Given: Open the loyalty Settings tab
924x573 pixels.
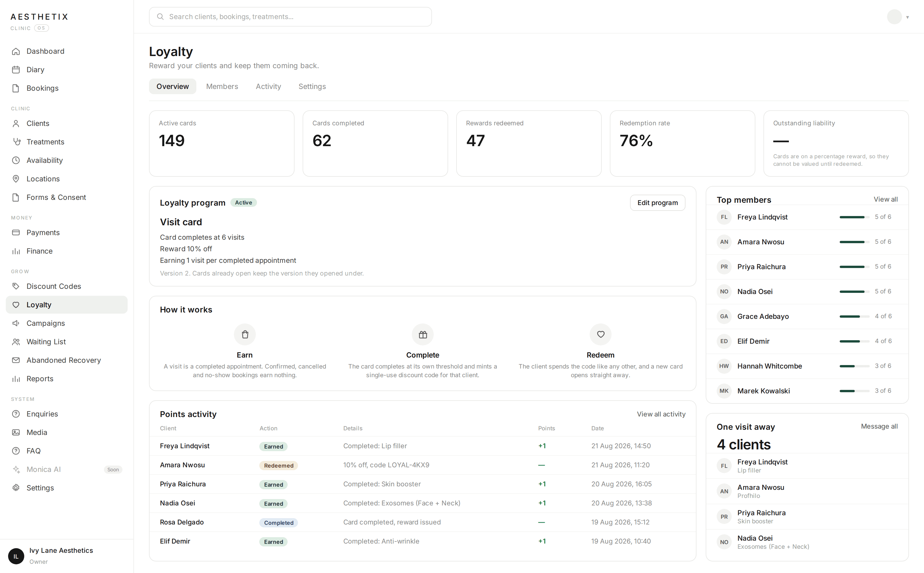Looking at the screenshot, I should coord(312,86).
